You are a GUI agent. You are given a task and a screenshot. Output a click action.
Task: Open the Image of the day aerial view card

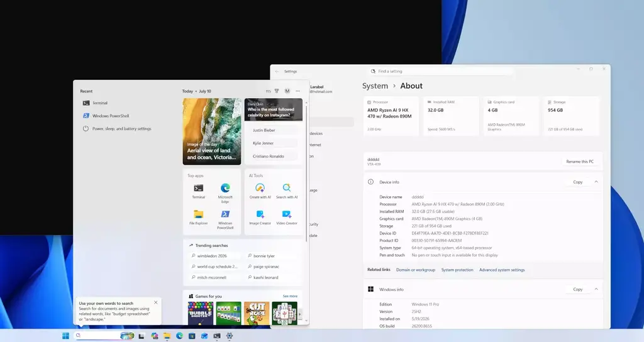[212, 131]
